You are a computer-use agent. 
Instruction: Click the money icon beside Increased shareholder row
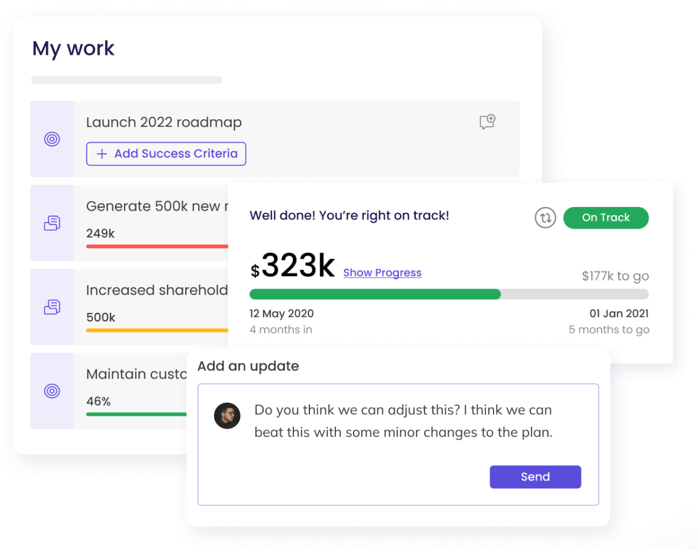(x=52, y=308)
